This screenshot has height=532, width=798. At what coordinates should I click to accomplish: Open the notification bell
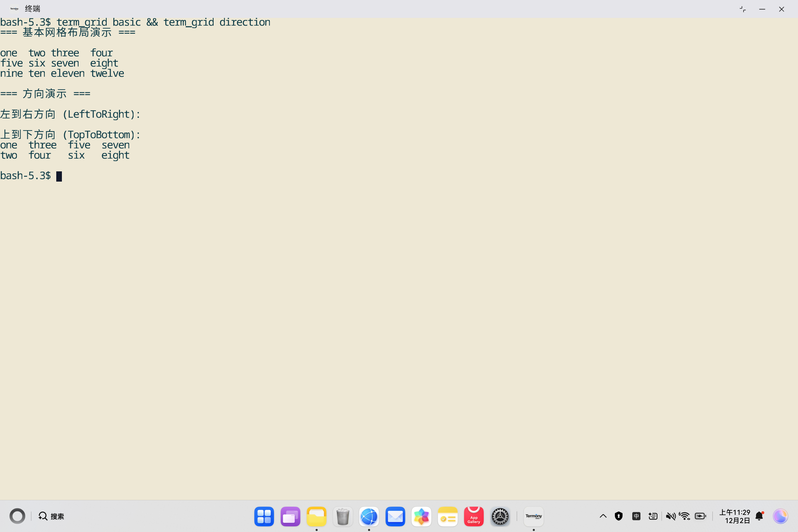759,516
